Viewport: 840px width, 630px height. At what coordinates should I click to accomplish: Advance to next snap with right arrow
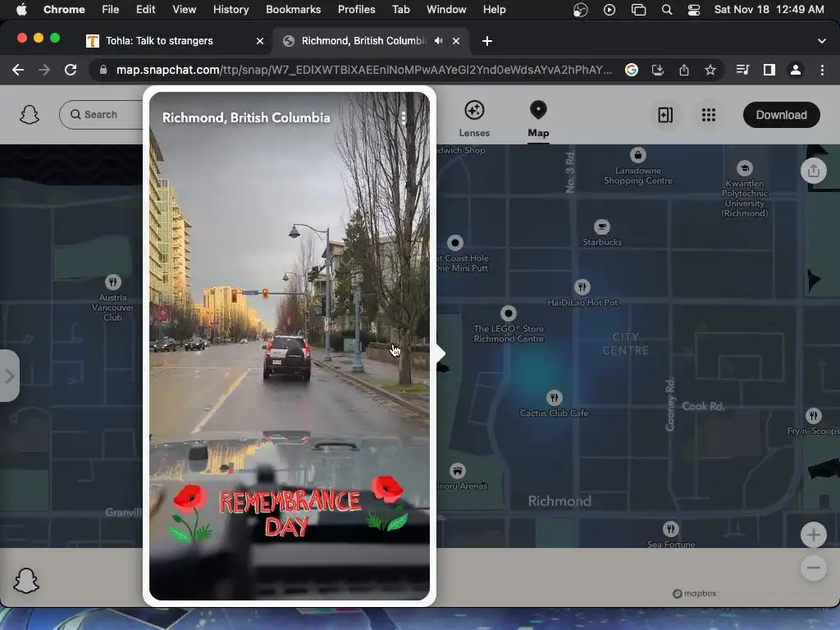441,353
